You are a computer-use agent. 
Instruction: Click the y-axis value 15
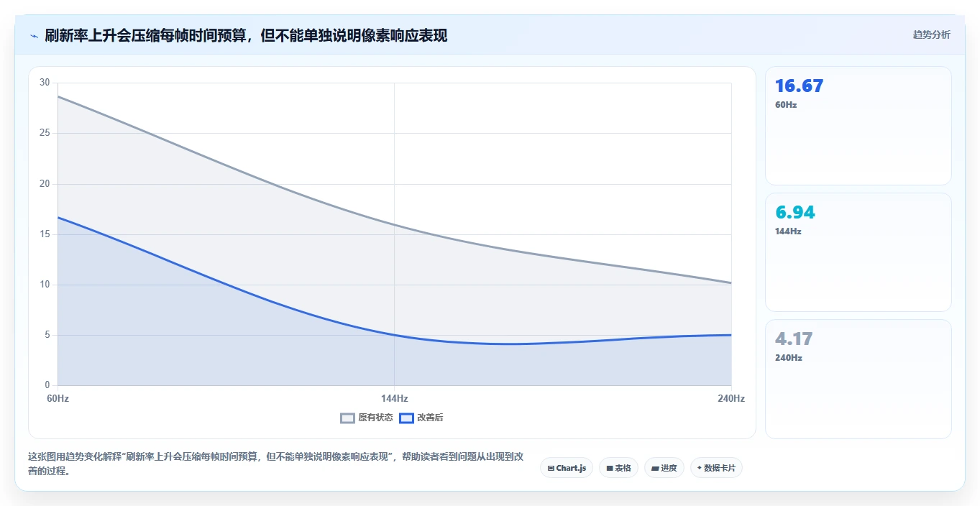pos(45,234)
